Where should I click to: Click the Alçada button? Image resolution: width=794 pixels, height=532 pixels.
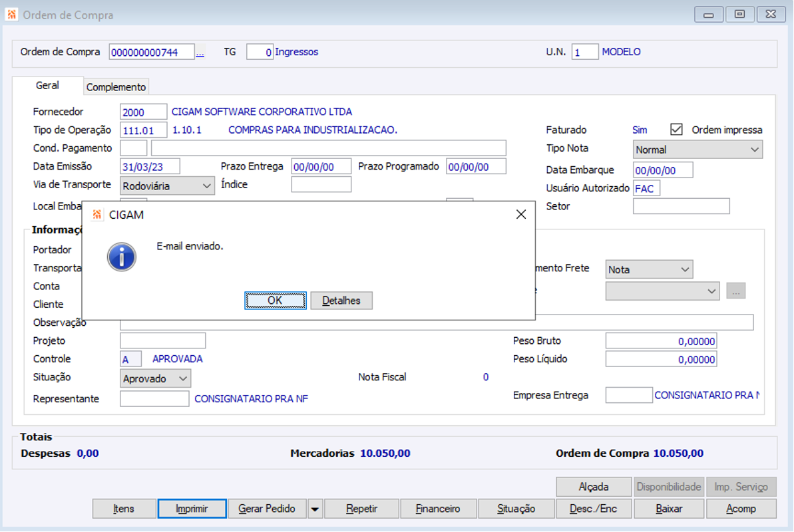(x=594, y=486)
